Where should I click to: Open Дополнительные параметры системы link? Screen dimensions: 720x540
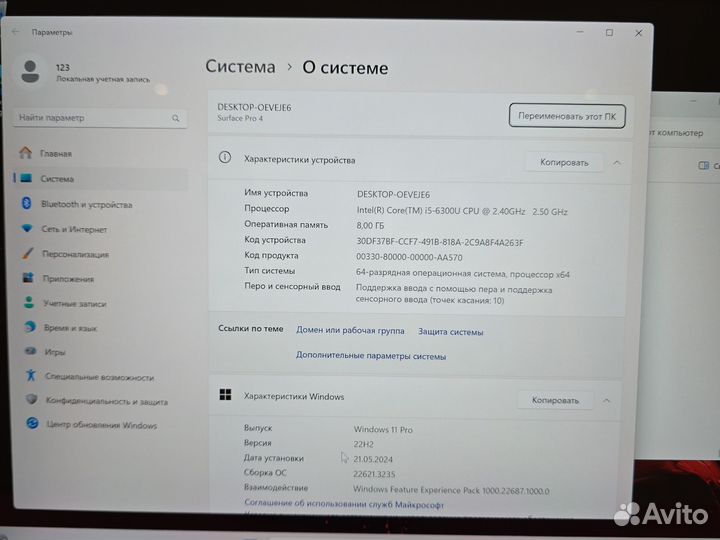pos(371,355)
